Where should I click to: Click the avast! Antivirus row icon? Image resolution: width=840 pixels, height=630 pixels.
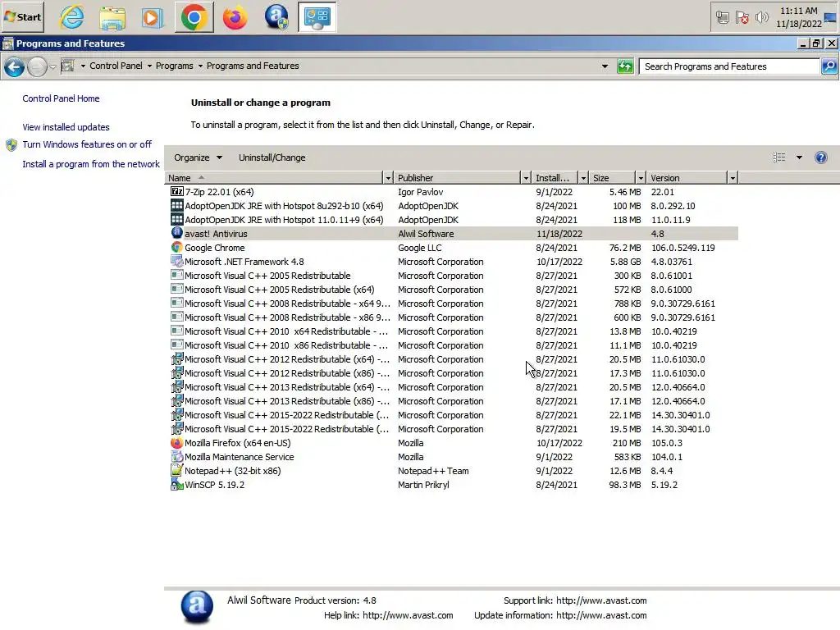[x=177, y=233]
